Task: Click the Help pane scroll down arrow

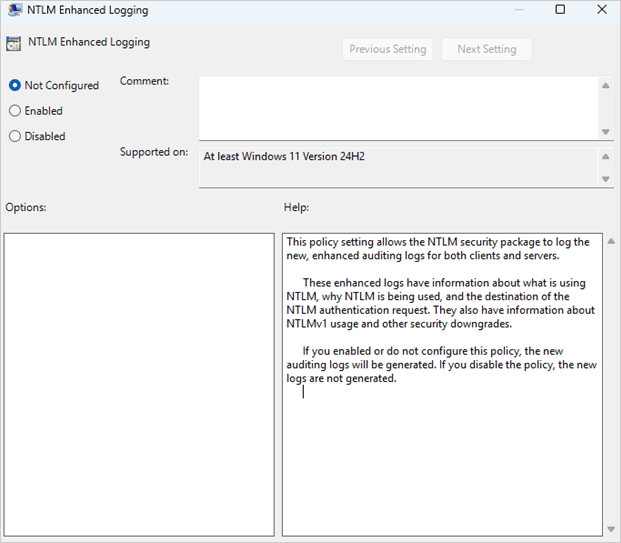Action: point(611,529)
